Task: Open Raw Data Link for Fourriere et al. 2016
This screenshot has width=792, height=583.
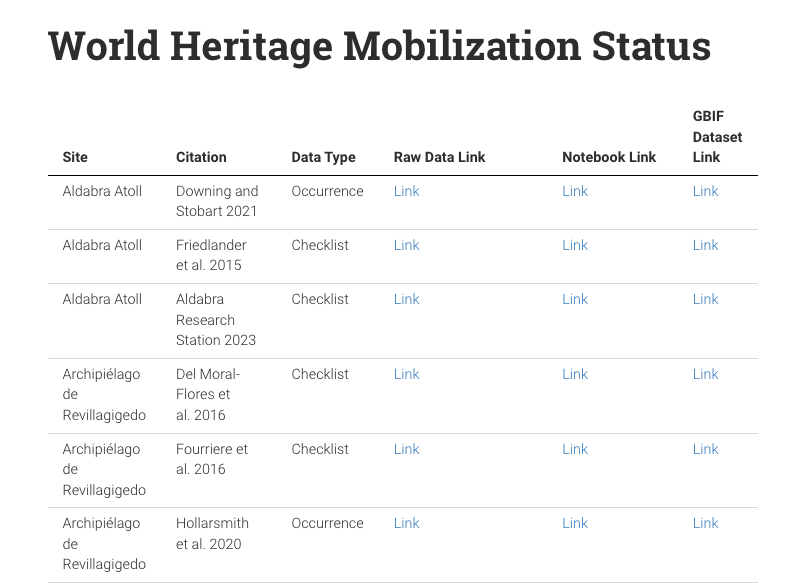Action: [x=406, y=449]
